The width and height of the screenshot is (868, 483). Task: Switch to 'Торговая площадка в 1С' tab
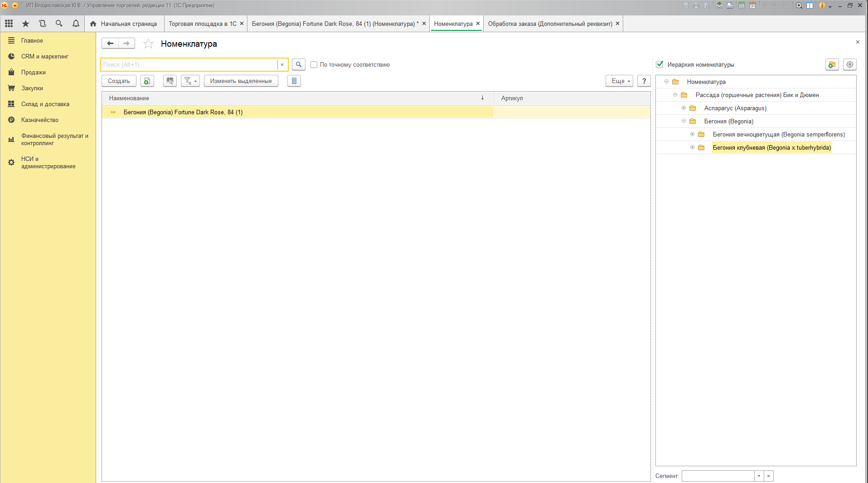203,24
